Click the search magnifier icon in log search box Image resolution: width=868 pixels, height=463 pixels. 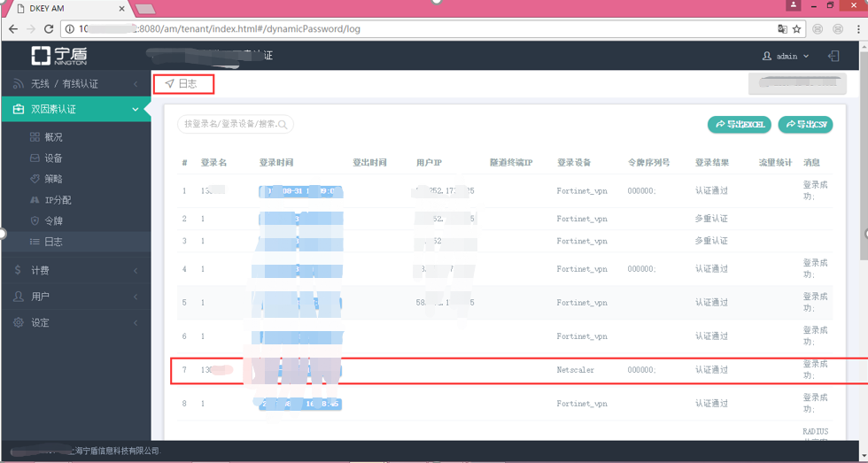tap(283, 125)
